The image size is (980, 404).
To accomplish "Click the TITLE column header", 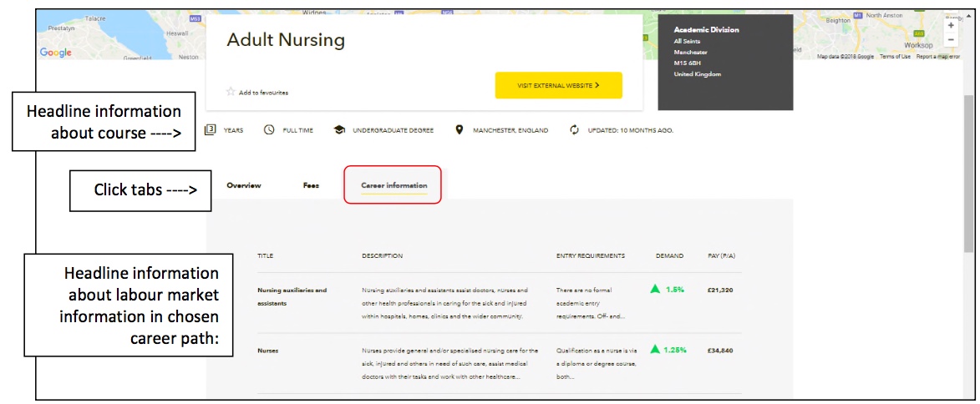I will (x=265, y=256).
